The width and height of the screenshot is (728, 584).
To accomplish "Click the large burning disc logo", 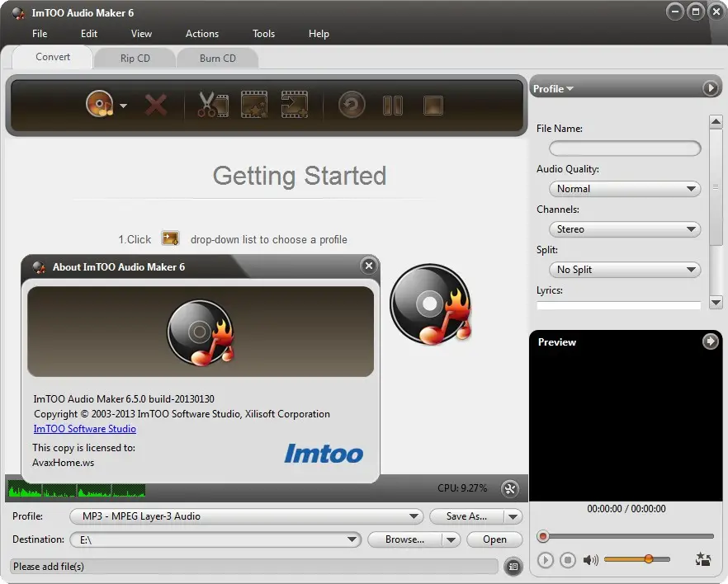I will 430,304.
